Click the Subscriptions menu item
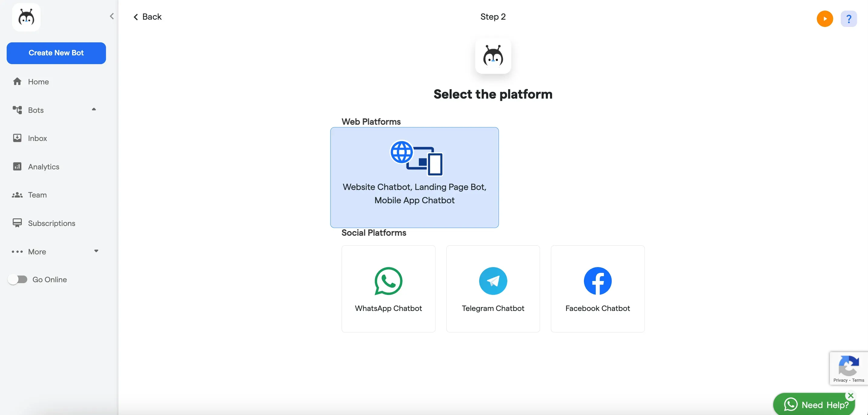The height and width of the screenshot is (415, 868). [x=51, y=224]
